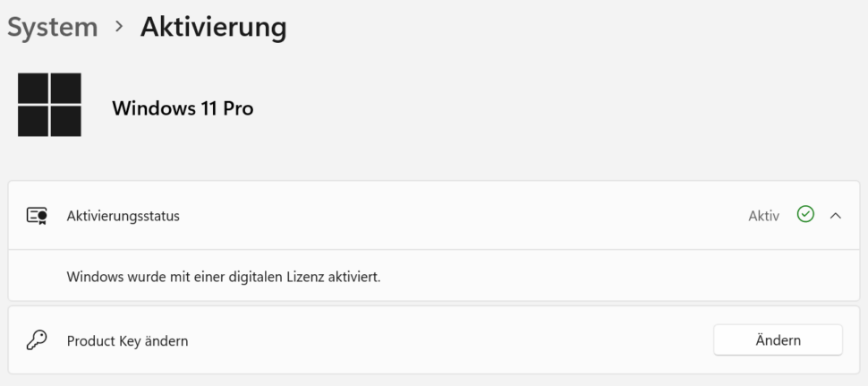Click the breadcrumb chevron after System

119,27
